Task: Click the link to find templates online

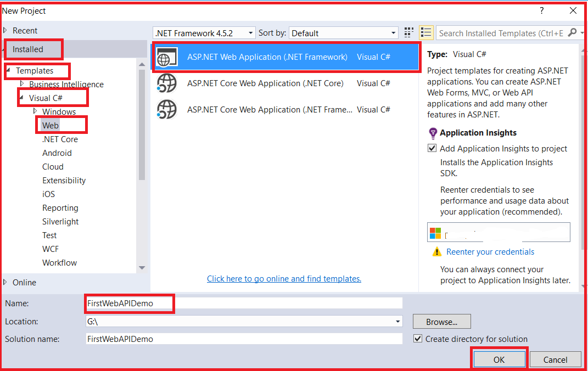Action: pos(284,278)
